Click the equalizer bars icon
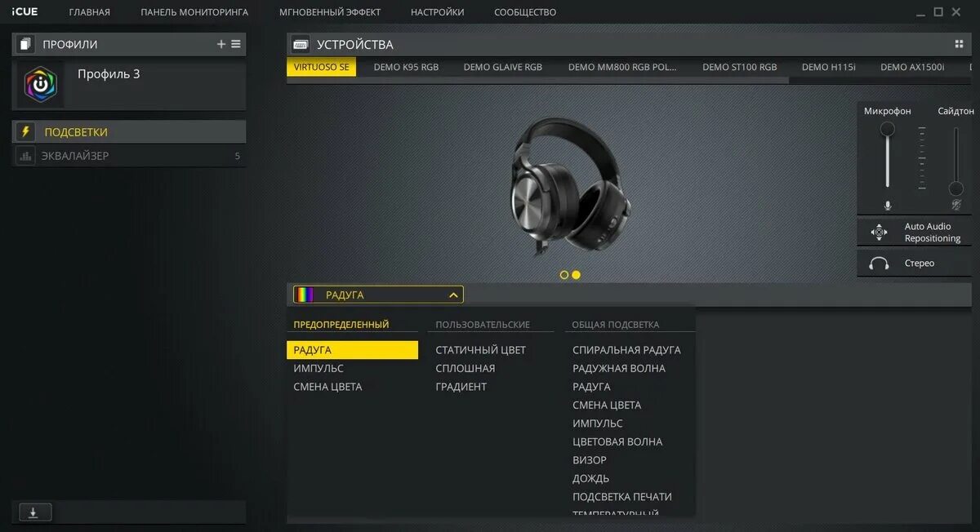Screen dimensions: 980x532 click(x=25, y=156)
